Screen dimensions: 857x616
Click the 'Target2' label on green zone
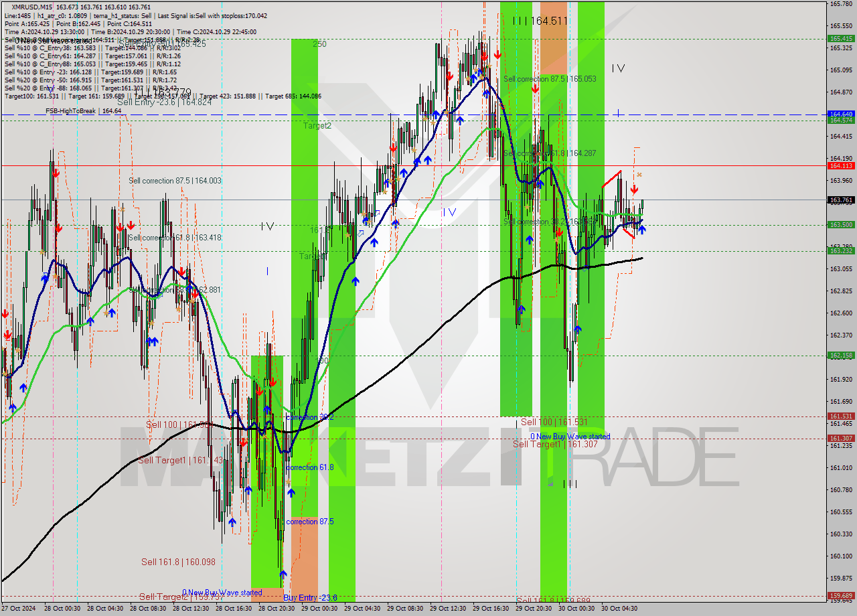coord(317,125)
